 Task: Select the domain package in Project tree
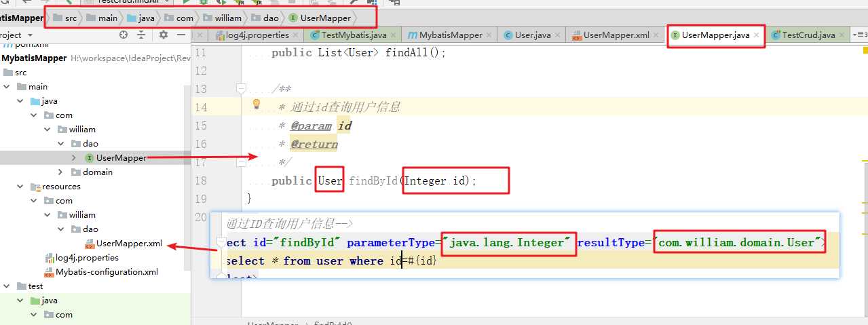(98, 172)
